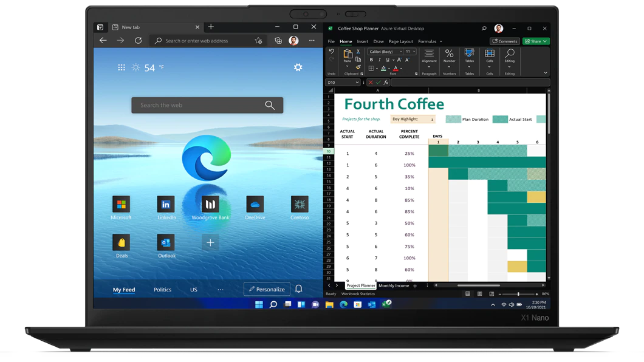Click the Search the web box
The image size is (644, 362).
(207, 105)
